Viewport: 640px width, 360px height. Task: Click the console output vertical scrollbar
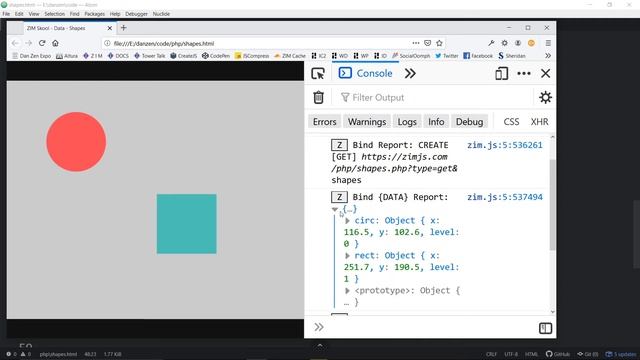click(x=552, y=204)
